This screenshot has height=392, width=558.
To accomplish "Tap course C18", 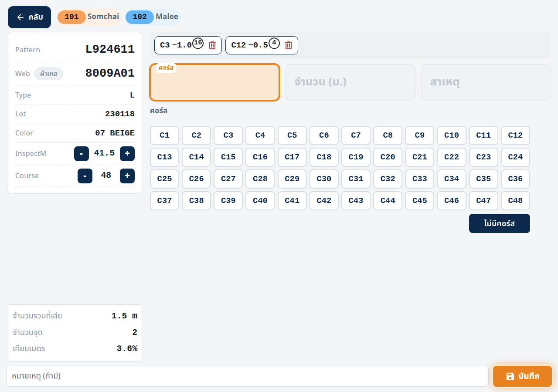I will (x=324, y=157).
